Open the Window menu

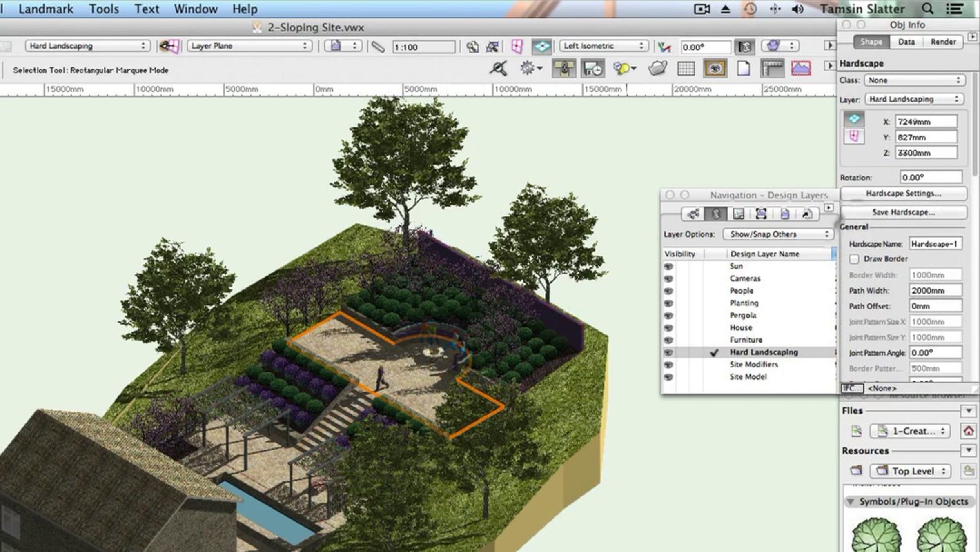(x=196, y=9)
